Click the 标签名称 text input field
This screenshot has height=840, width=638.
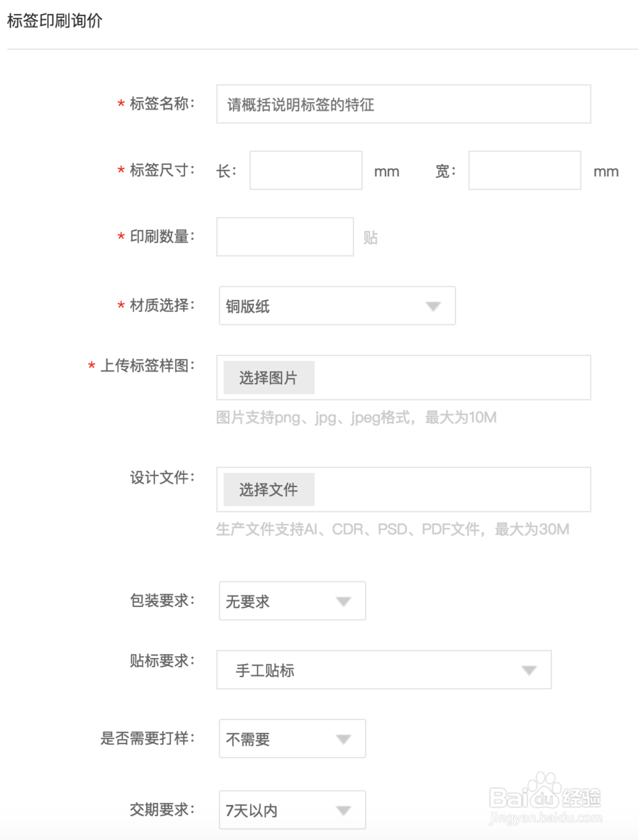[x=403, y=104]
